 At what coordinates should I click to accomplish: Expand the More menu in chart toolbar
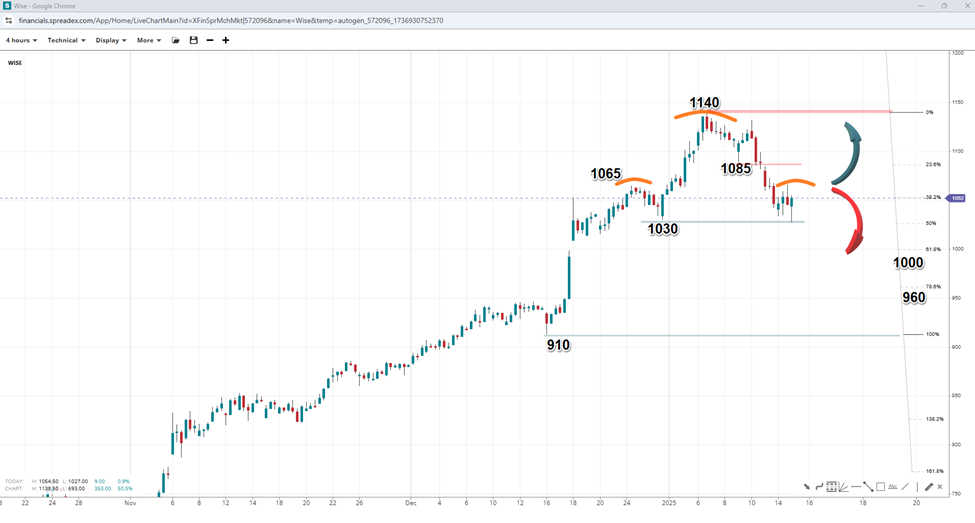[x=149, y=40]
